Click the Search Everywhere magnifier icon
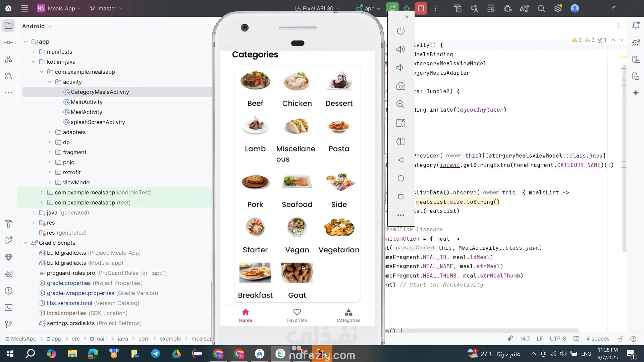The width and height of the screenshot is (644, 362). click(541, 8)
